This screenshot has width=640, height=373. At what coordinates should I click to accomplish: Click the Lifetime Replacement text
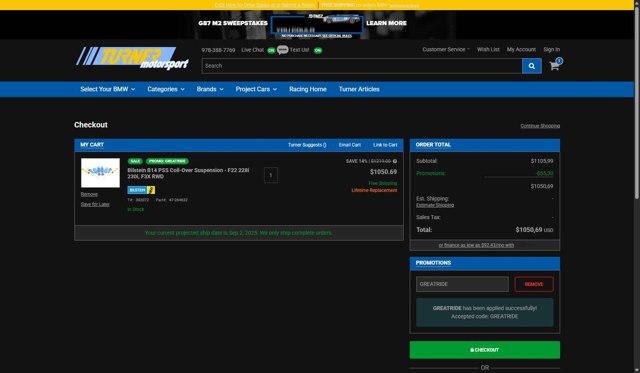[374, 190]
